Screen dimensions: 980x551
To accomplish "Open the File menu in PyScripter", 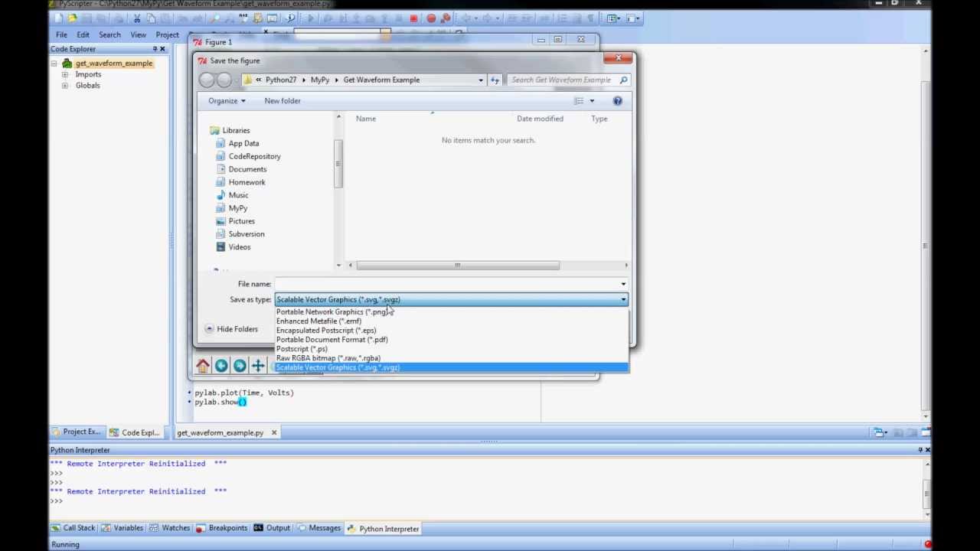I will click(61, 34).
